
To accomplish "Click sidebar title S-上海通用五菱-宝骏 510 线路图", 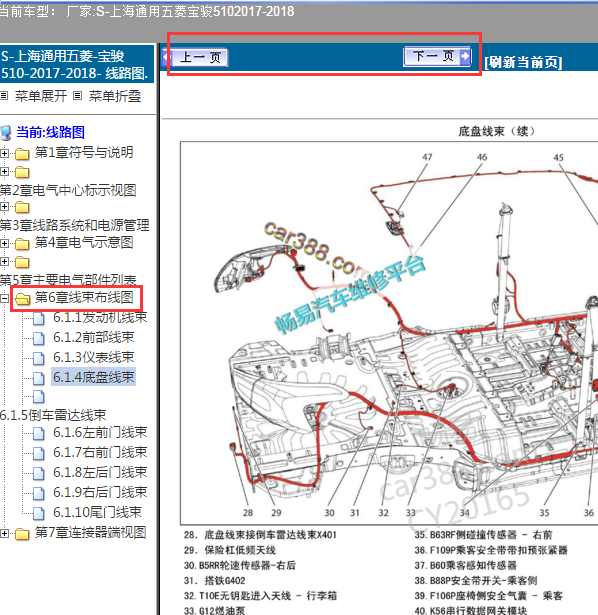I will tap(75, 64).
